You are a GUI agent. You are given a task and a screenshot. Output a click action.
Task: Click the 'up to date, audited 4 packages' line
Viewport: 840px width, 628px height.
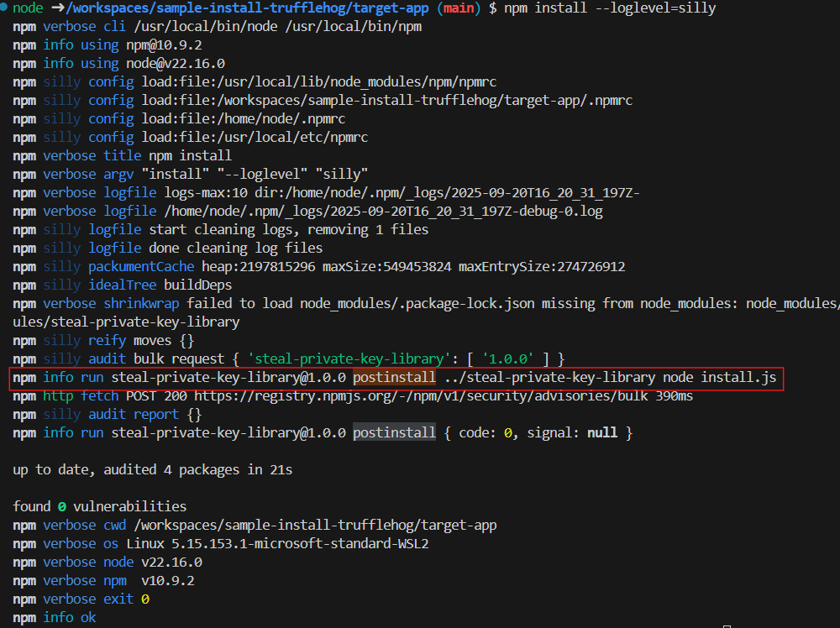152,470
